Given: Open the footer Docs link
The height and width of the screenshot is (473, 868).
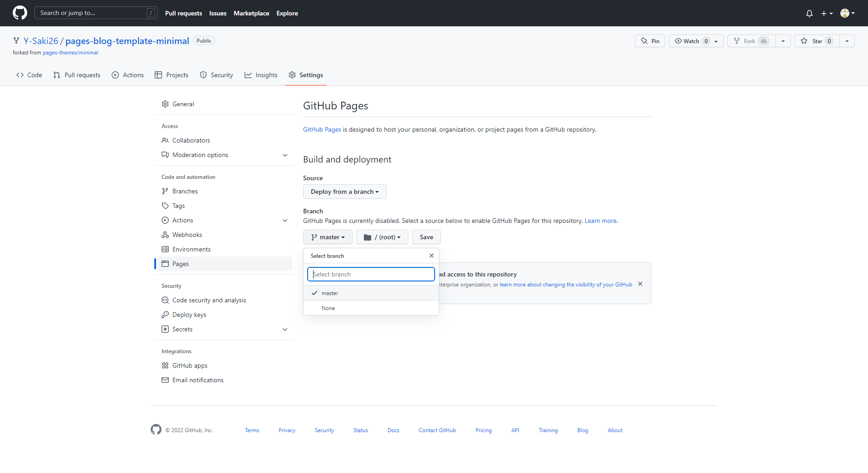Looking at the screenshot, I should point(393,430).
